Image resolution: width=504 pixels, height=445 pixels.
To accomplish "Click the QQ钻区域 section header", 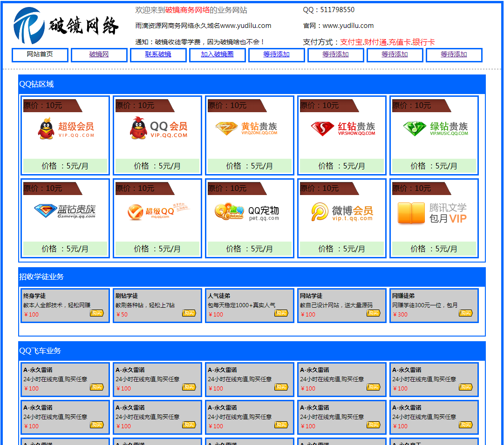I will (252, 84).
